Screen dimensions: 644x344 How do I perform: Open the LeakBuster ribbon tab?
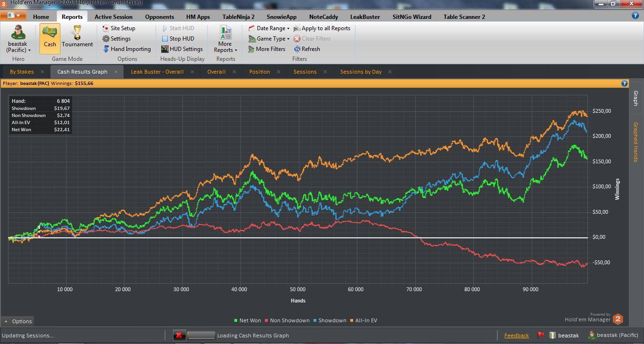coord(365,17)
